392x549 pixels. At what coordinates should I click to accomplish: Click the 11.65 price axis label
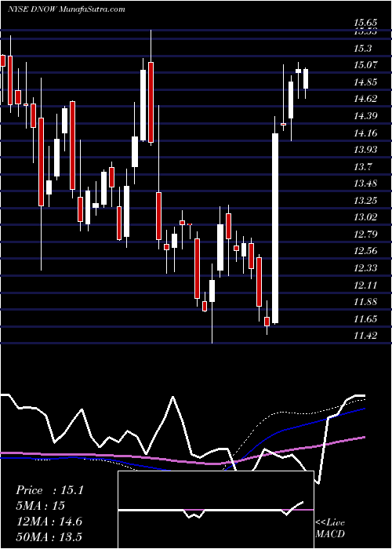coord(366,319)
